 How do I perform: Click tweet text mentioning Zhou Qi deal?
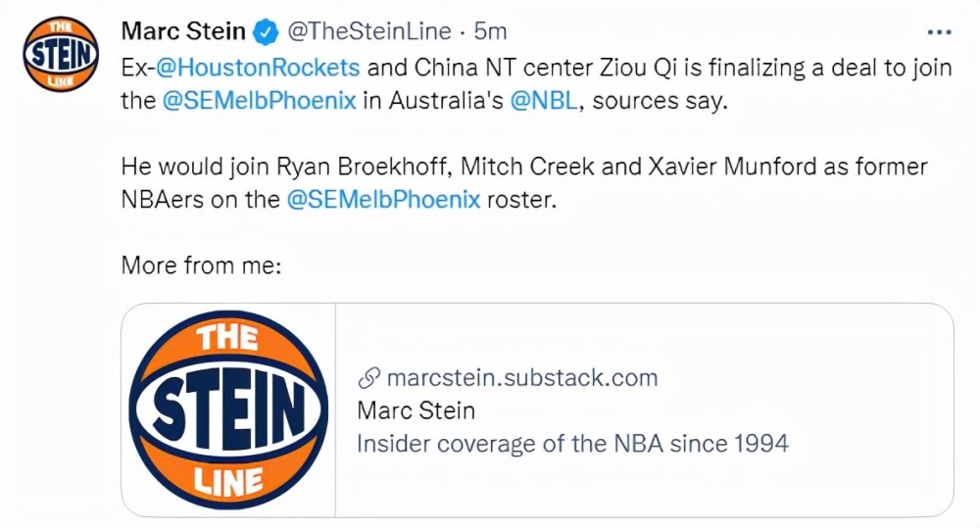[x=536, y=83]
